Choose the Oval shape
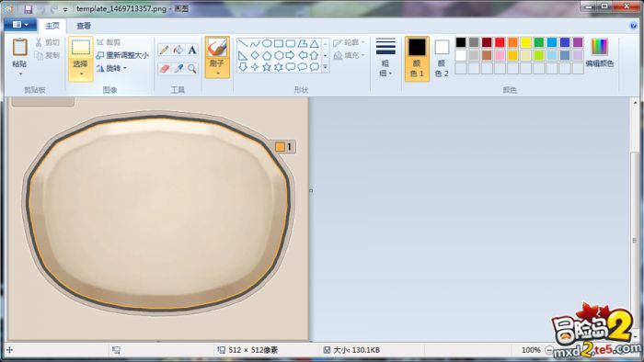644x362 pixels. point(267,43)
